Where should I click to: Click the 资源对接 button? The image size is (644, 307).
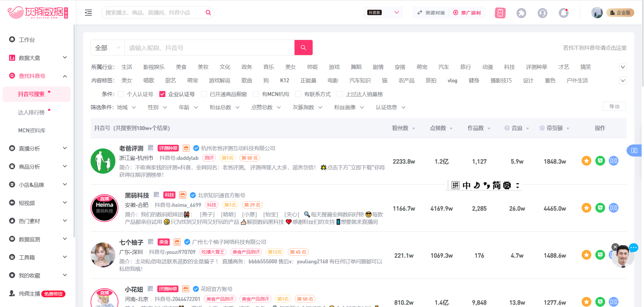[x=431, y=13]
